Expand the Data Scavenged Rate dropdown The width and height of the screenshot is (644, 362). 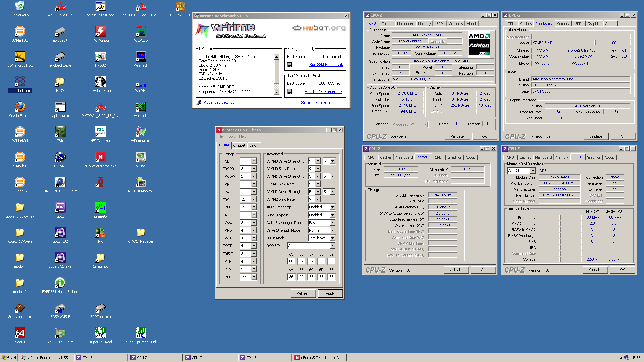pos(332,223)
